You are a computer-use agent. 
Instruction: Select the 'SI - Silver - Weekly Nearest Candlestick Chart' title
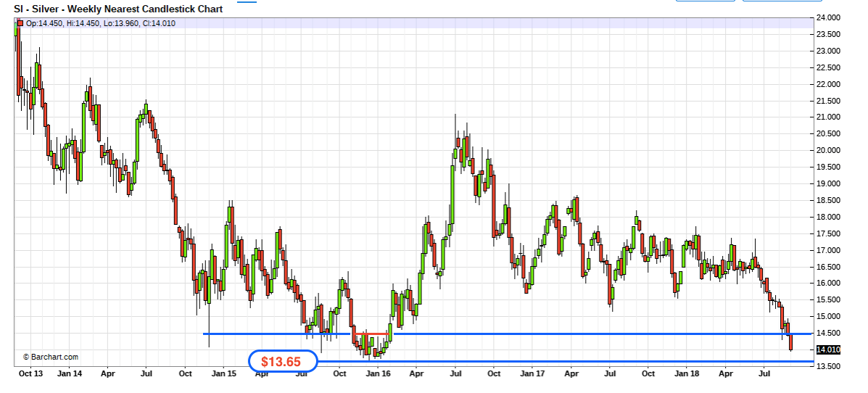(118, 9)
